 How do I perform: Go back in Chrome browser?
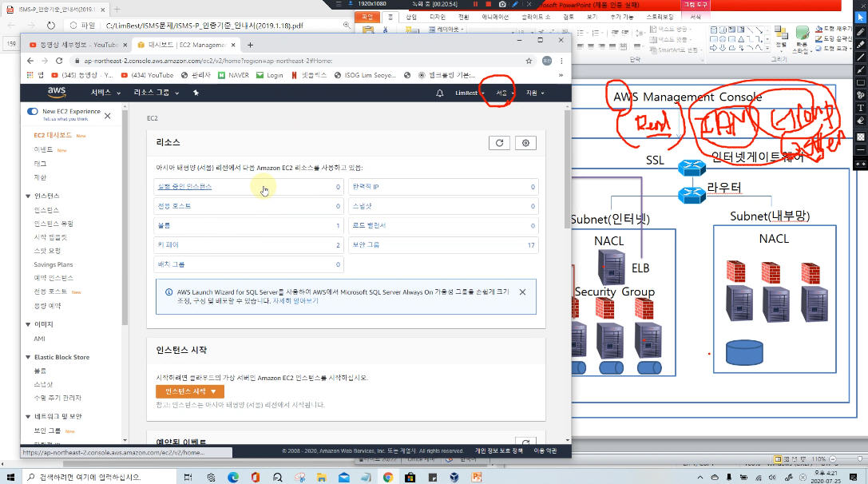tap(30, 61)
